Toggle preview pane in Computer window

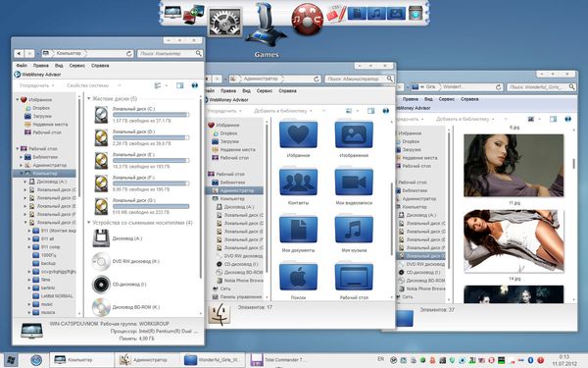tap(180, 85)
